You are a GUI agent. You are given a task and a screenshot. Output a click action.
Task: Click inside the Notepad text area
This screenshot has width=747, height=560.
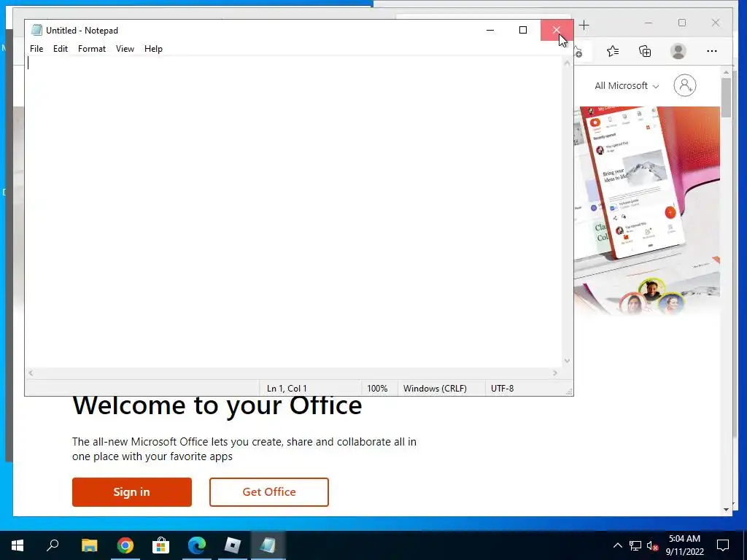pos(293,212)
